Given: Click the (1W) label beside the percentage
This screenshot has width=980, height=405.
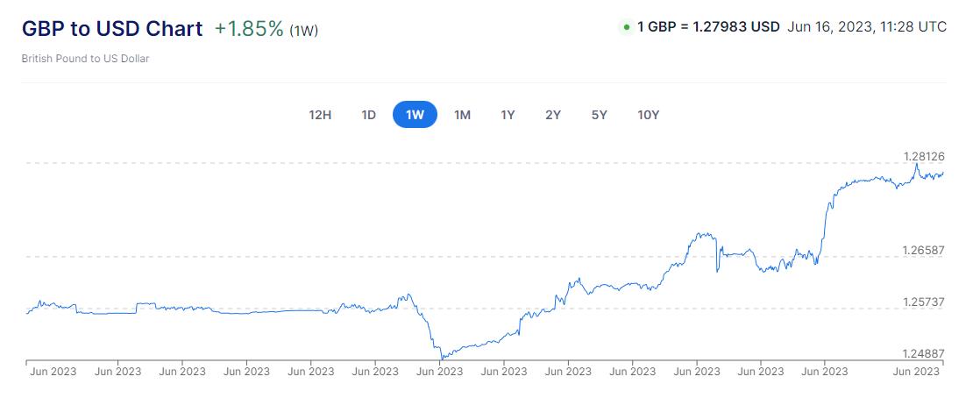Looking at the screenshot, I should [x=303, y=31].
